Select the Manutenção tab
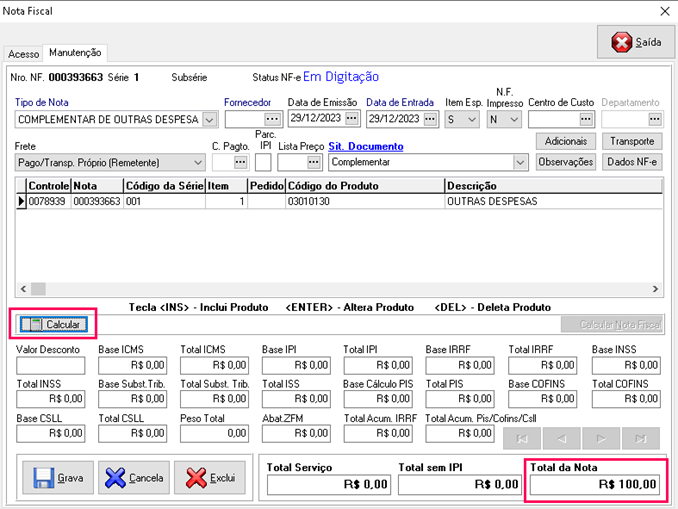The width and height of the screenshot is (678, 509). (x=75, y=52)
